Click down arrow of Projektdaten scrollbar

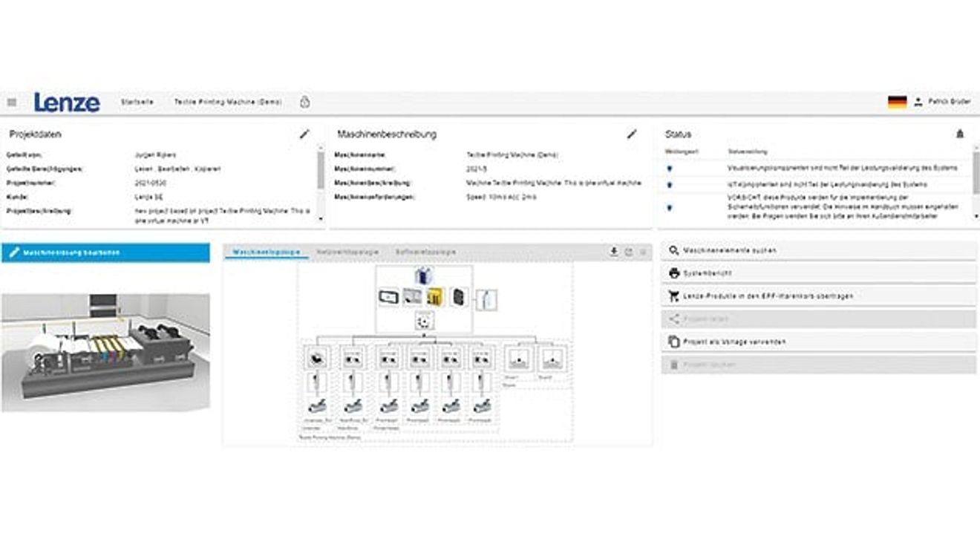click(x=321, y=218)
